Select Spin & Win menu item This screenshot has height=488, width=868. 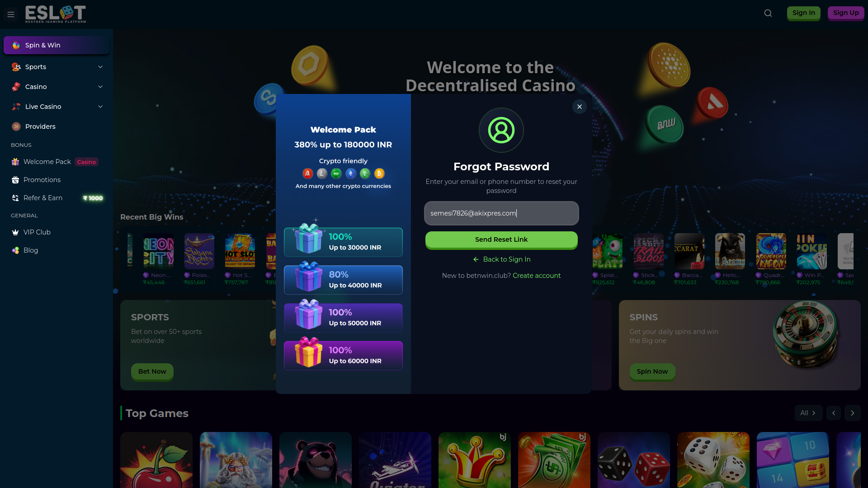tap(57, 45)
